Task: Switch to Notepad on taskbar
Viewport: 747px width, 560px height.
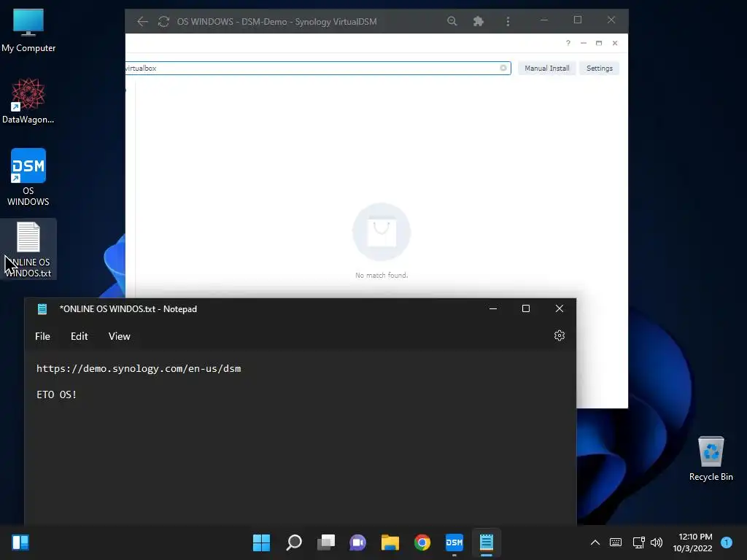Action: click(487, 542)
